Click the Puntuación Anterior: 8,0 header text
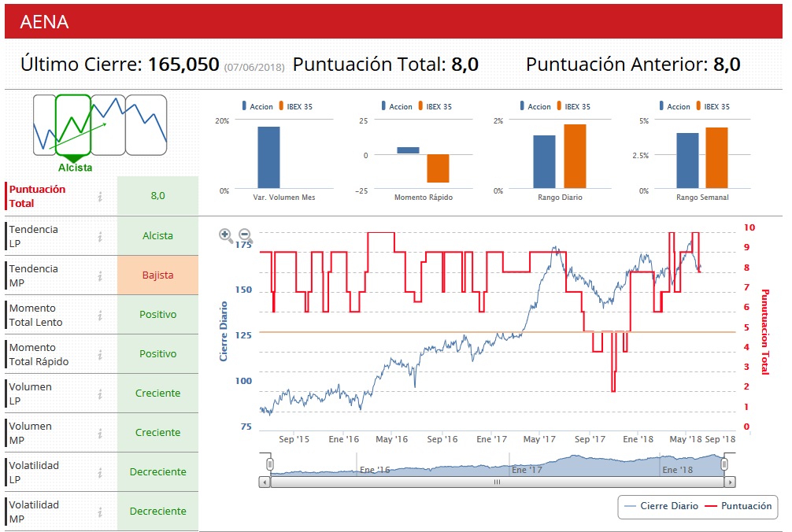Screen dimensions: 792x532 tap(633, 65)
